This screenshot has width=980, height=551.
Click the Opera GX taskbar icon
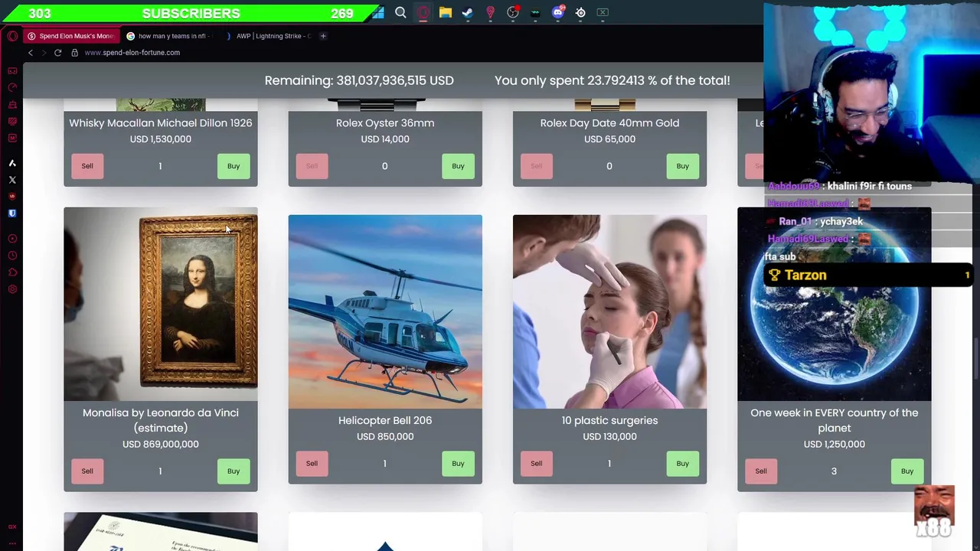423,12
